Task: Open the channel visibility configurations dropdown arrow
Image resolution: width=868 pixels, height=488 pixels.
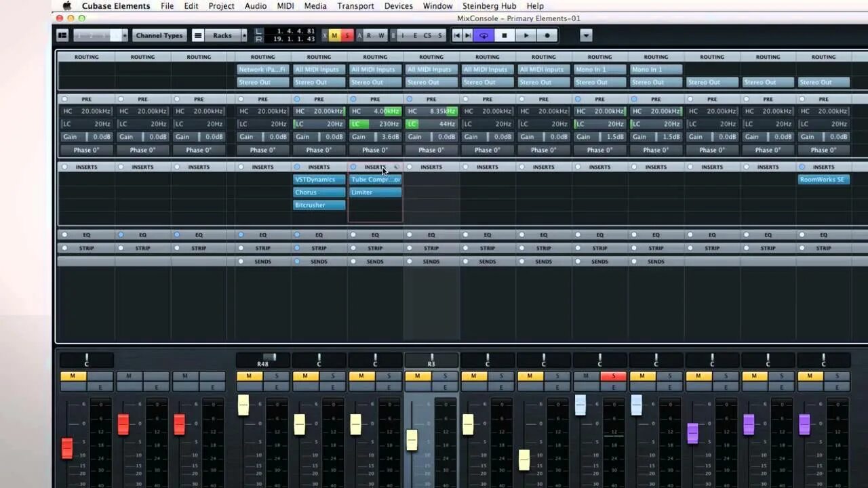Action: (125, 35)
